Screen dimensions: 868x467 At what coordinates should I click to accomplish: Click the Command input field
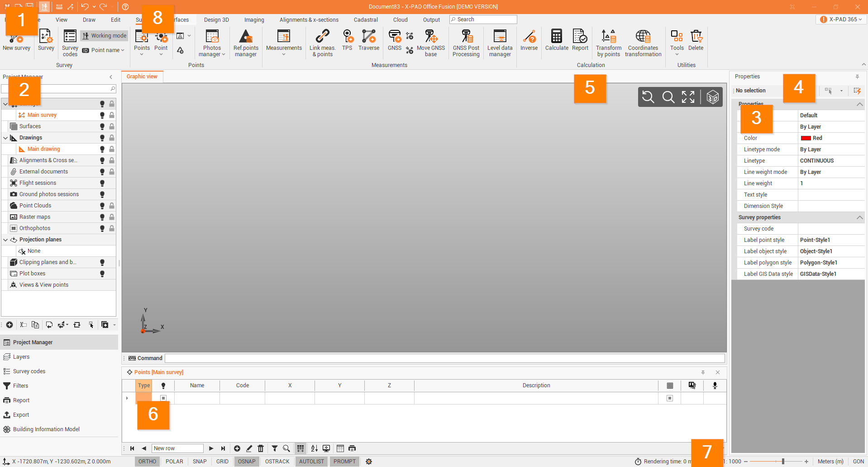(x=444, y=358)
